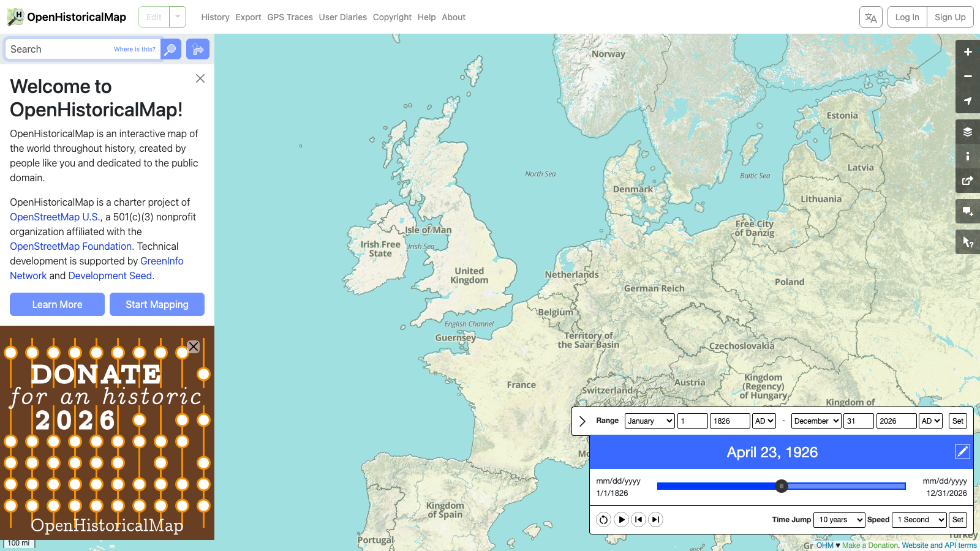
Task: Open the Time Jump interval dropdown
Action: point(839,519)
